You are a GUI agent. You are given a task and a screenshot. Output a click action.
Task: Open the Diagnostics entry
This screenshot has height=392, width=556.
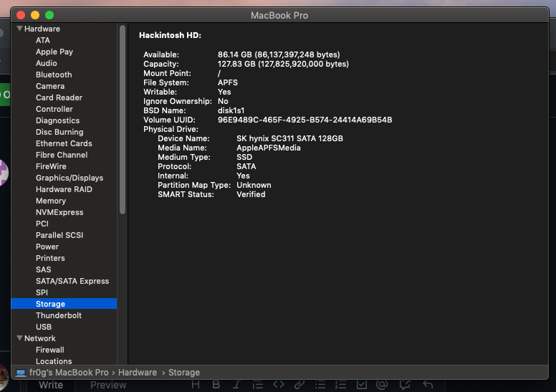pos(57,120)
